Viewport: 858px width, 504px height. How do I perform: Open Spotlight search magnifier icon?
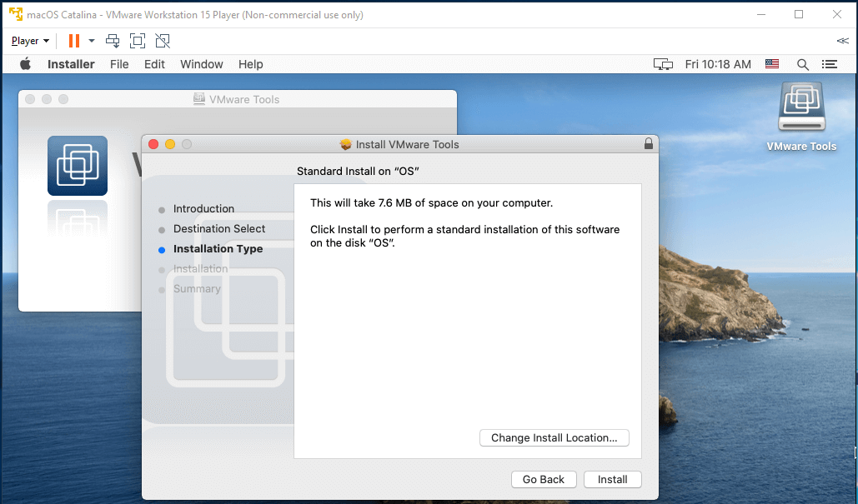click(803, 64)
